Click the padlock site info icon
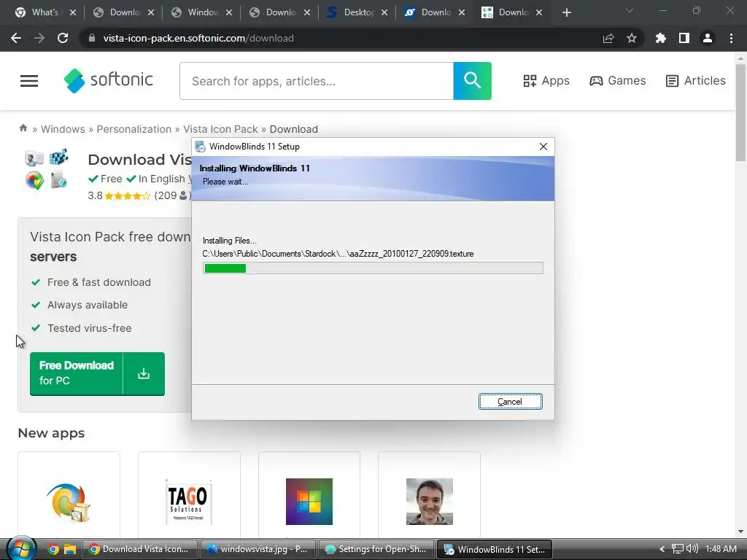Screen dimensions: 747x560 click(x=92, y=38)
